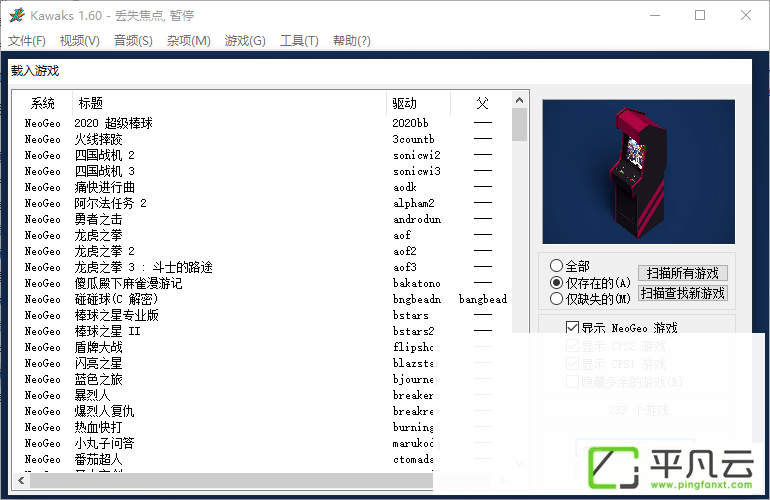770x500 pixels.
Task: Sort list by the 系统 column header
Action: (43, 103)
